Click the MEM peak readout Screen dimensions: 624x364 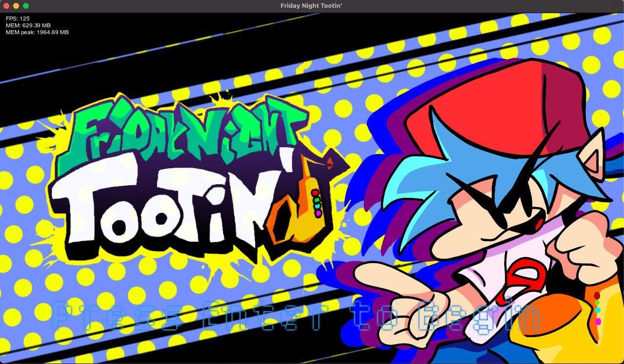37,32
